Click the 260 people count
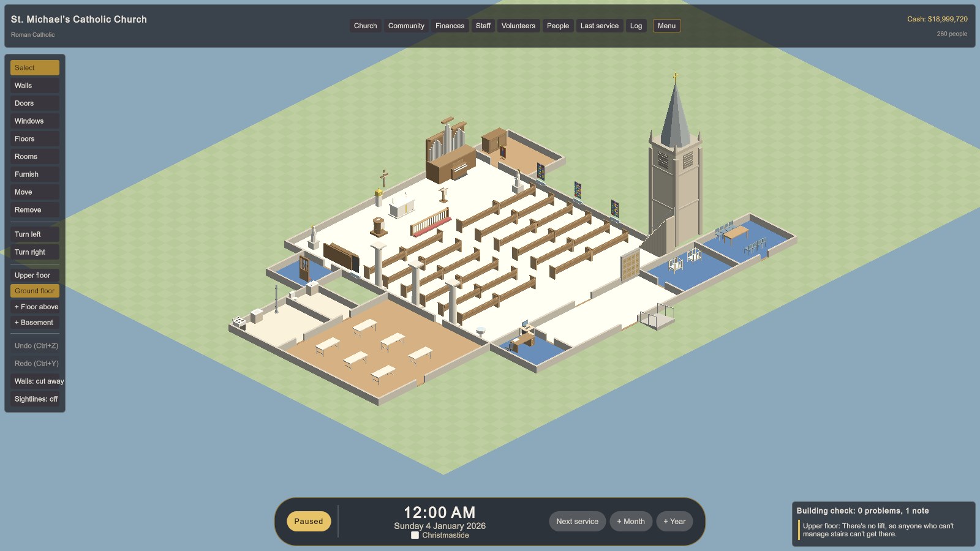The width and height of the screenshot is (980, 551). [x=952, y=34]
